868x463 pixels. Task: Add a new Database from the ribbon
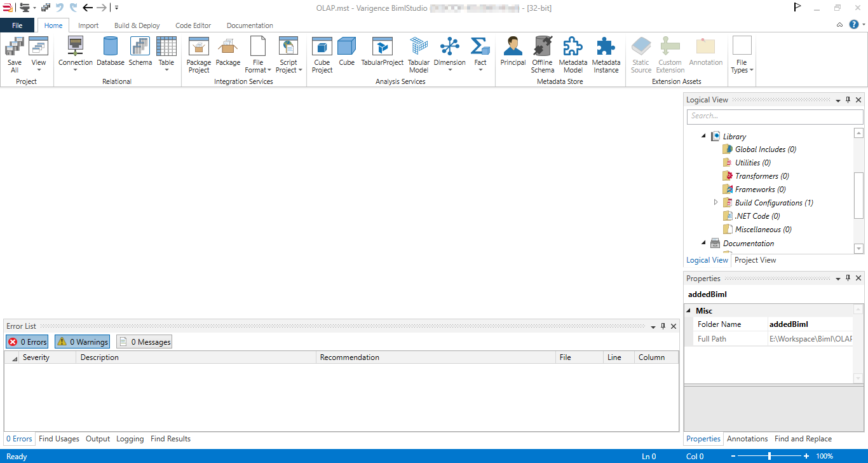(x=111, y=52)
